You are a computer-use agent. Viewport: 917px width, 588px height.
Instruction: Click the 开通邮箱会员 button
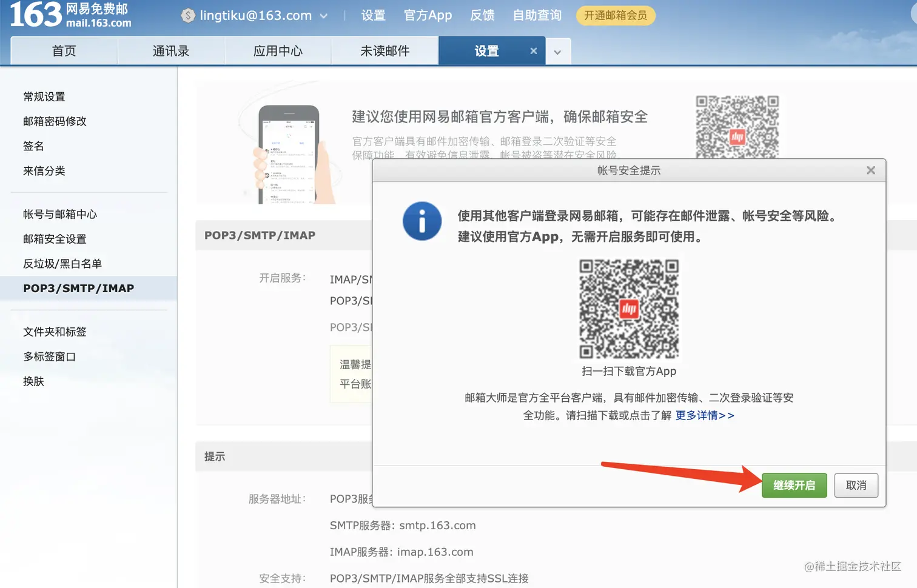tap(615, 16)
